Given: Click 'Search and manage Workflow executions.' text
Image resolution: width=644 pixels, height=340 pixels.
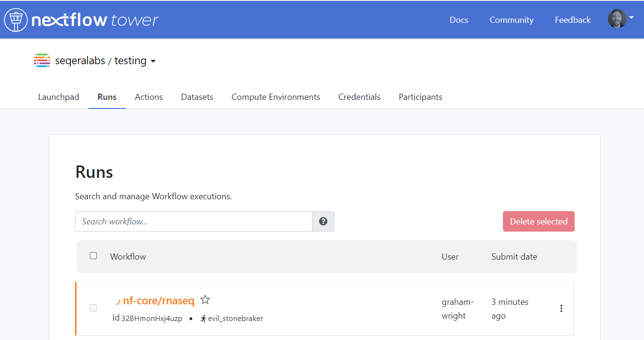Looking at the screenshot, I should [x=153, y=196].
